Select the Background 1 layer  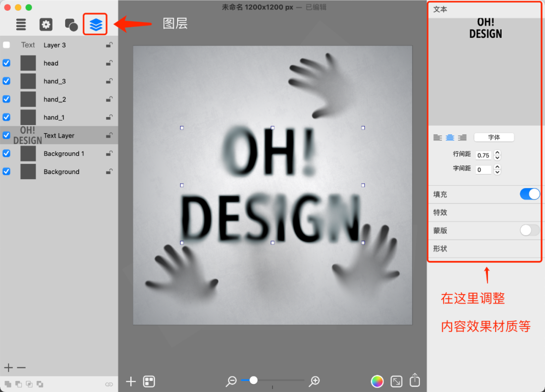(x=64, y=153)
